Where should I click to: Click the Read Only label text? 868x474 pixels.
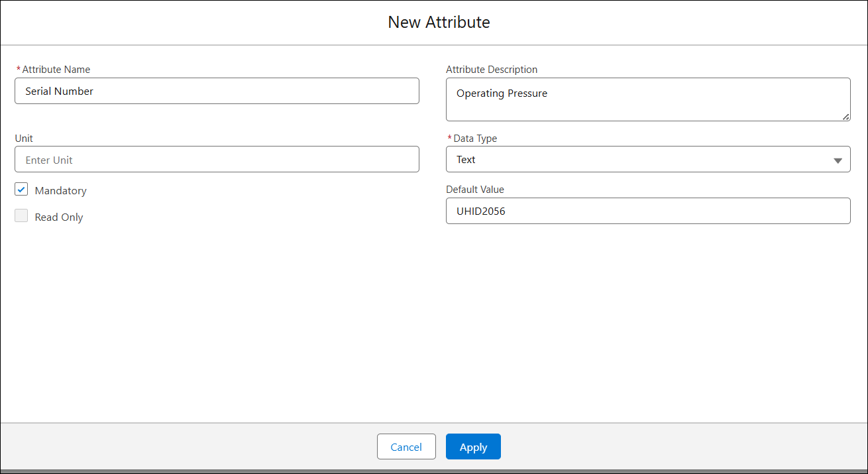59,217
